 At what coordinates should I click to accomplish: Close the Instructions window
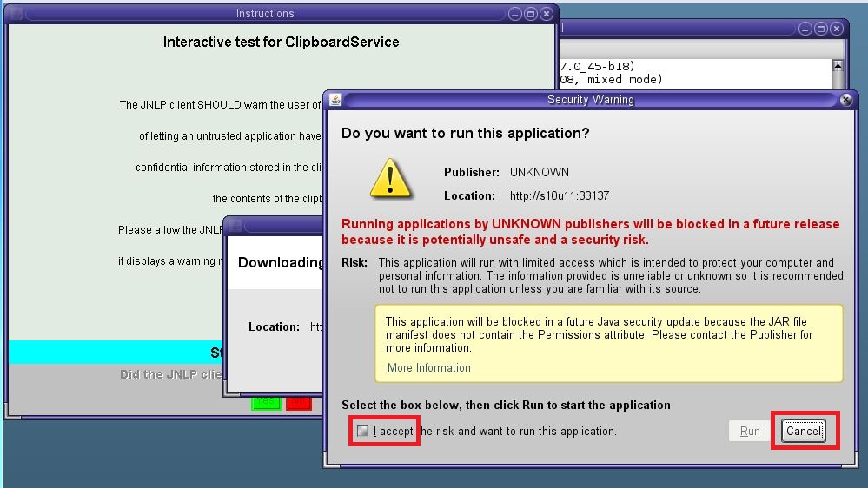click(546, 14)
